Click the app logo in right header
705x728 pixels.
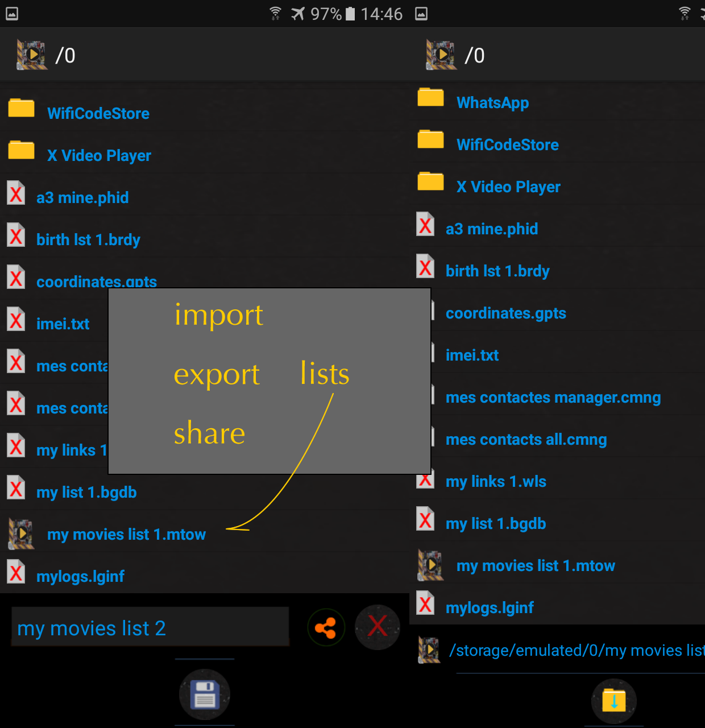(x=441, y=55)
